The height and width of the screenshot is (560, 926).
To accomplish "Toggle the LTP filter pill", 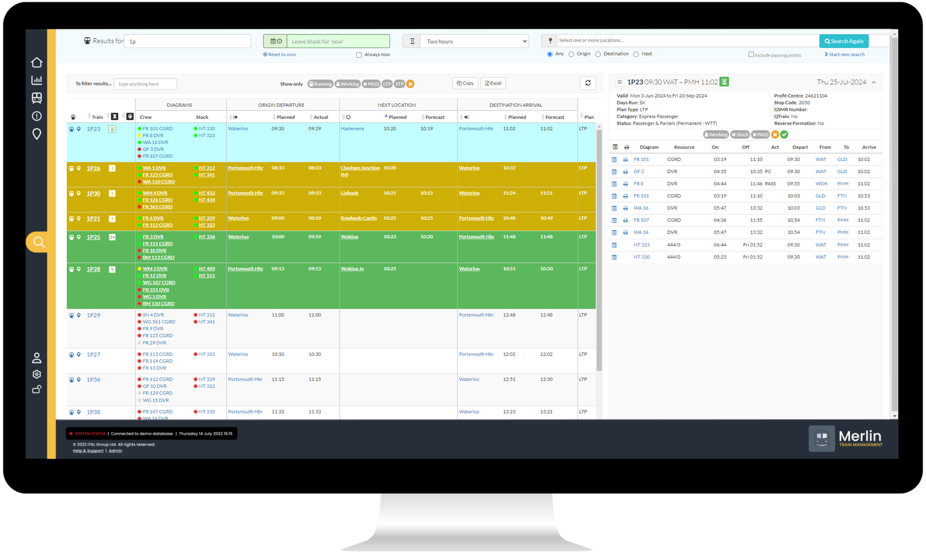I will [387, 84].
